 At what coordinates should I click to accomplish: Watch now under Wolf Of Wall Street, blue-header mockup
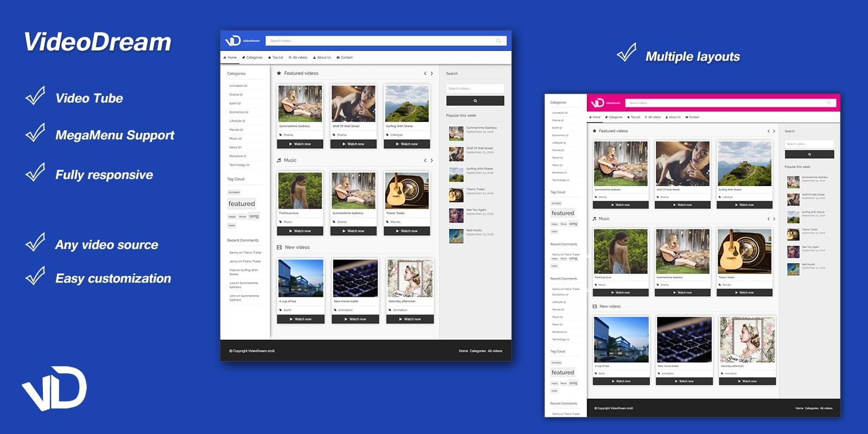(x=353, y=144)
